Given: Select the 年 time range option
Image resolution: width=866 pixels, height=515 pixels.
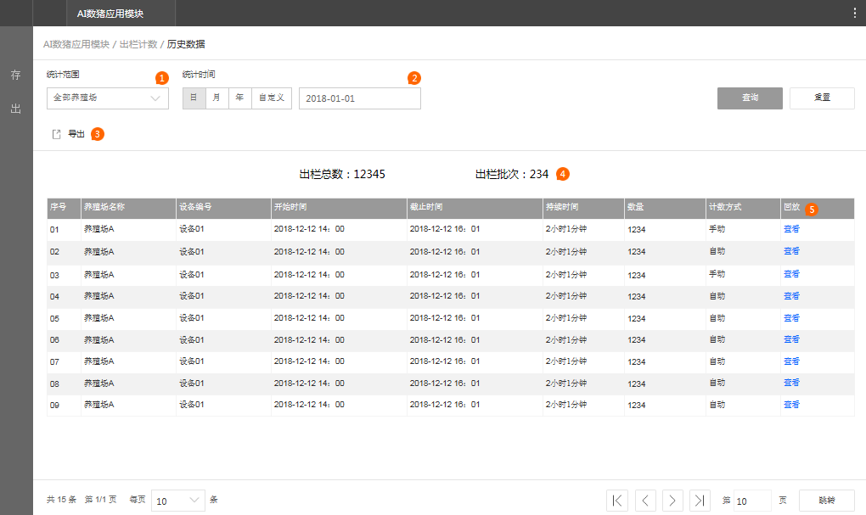Looking at the screenshot, I should click(239, 98).
